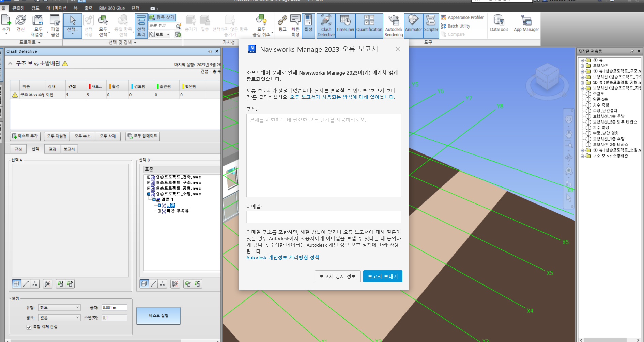644x342 pixels.
Task: Click 테스트 추가 add test button
Action: pos(25,136)
